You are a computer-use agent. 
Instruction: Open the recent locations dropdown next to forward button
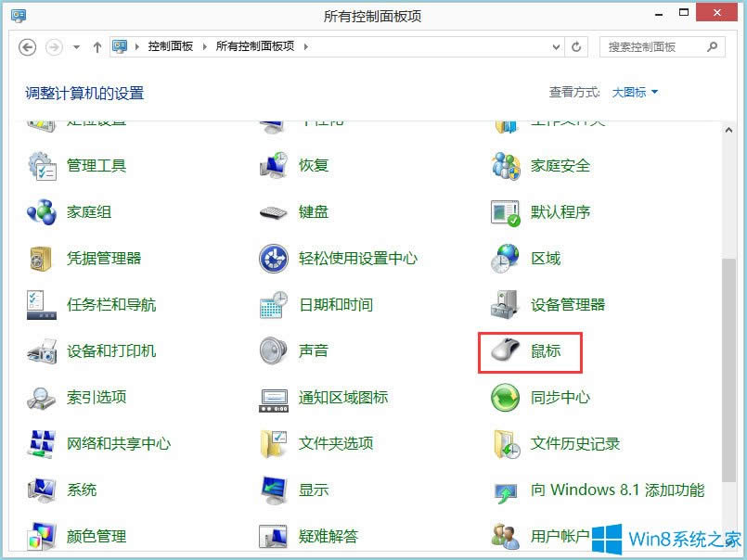pos(74,45)
